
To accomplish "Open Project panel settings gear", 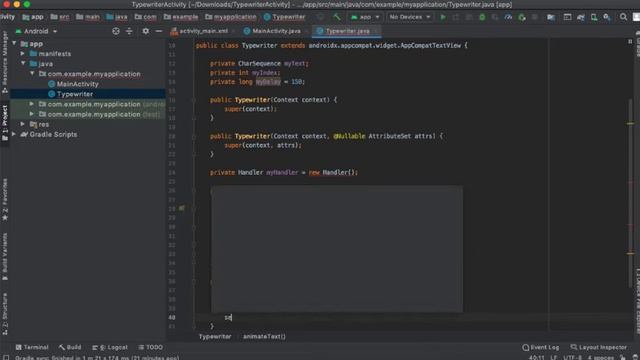I will (145, 31).
